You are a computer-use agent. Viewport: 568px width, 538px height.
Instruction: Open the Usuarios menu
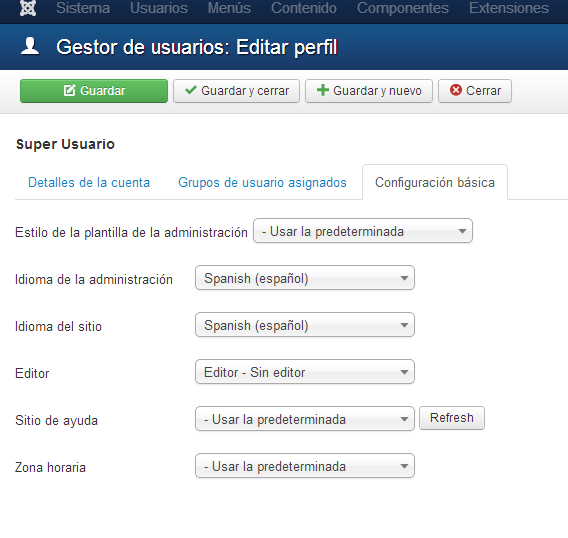click(x=159, y=8)
